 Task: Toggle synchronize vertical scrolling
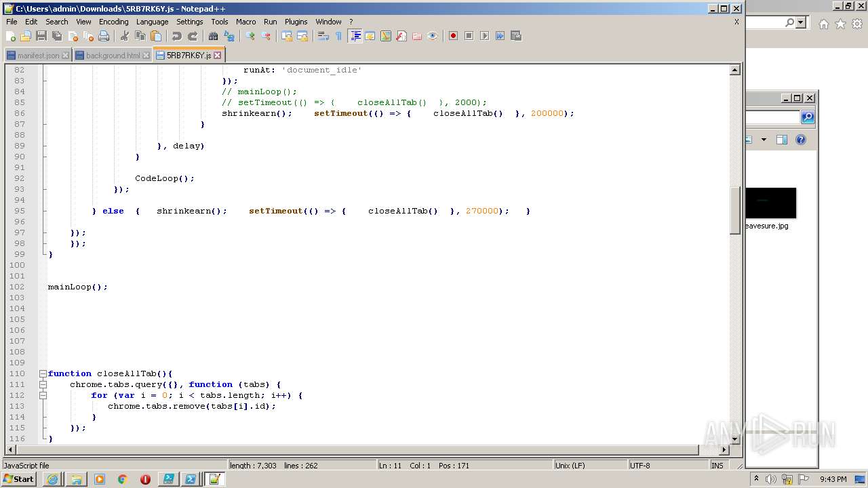click(x=286, y=36)
